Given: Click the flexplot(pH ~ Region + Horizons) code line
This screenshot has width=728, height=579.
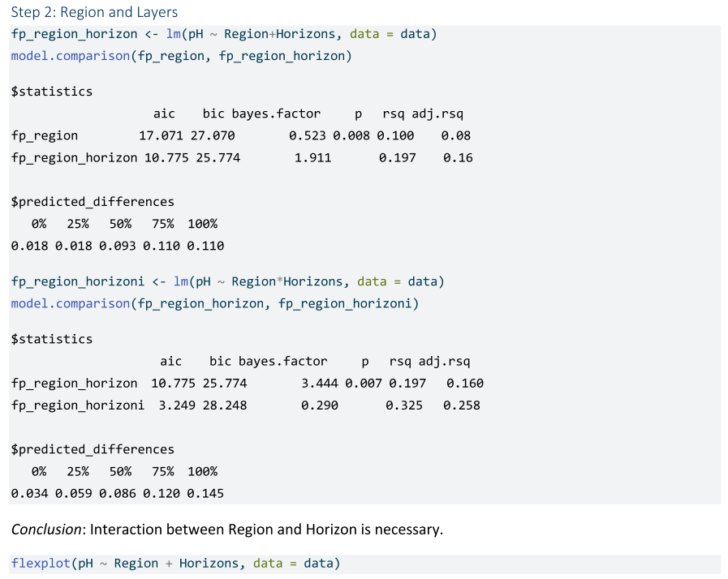Looking at the screenshot, I should pyautogui.click(x=175, y=564).
